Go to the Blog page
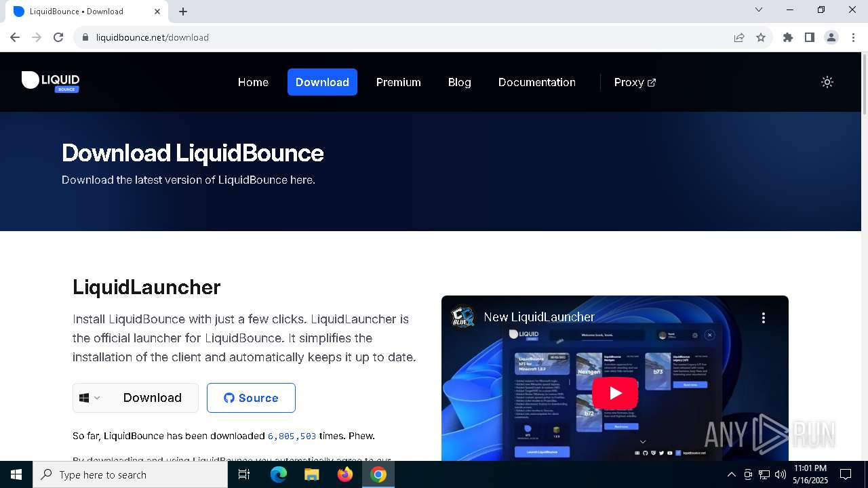The width and height of the screenshot is (868, 488). (459, 82)
